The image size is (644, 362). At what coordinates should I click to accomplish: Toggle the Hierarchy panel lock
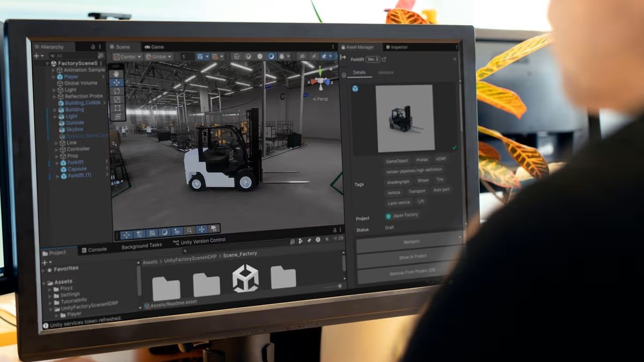[x=93, y=47]
